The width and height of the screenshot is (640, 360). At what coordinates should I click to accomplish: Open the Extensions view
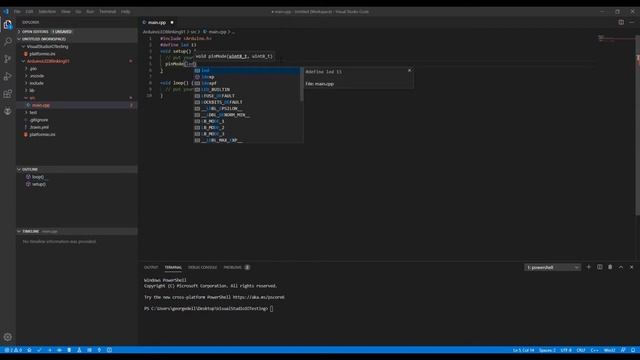pos(8,94)
